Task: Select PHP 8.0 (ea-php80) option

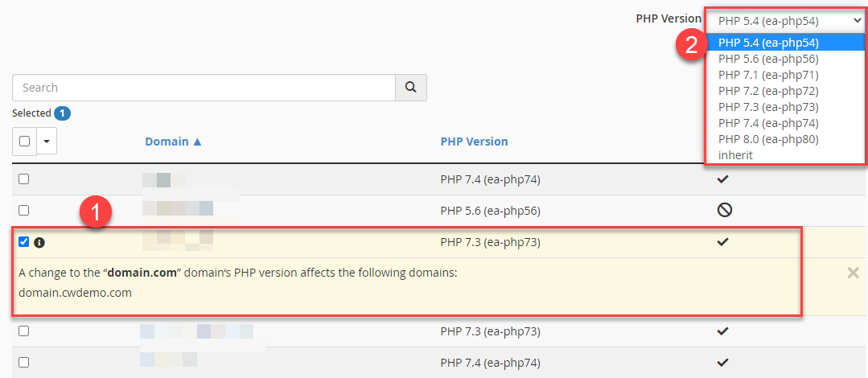Action: point(768,139)
